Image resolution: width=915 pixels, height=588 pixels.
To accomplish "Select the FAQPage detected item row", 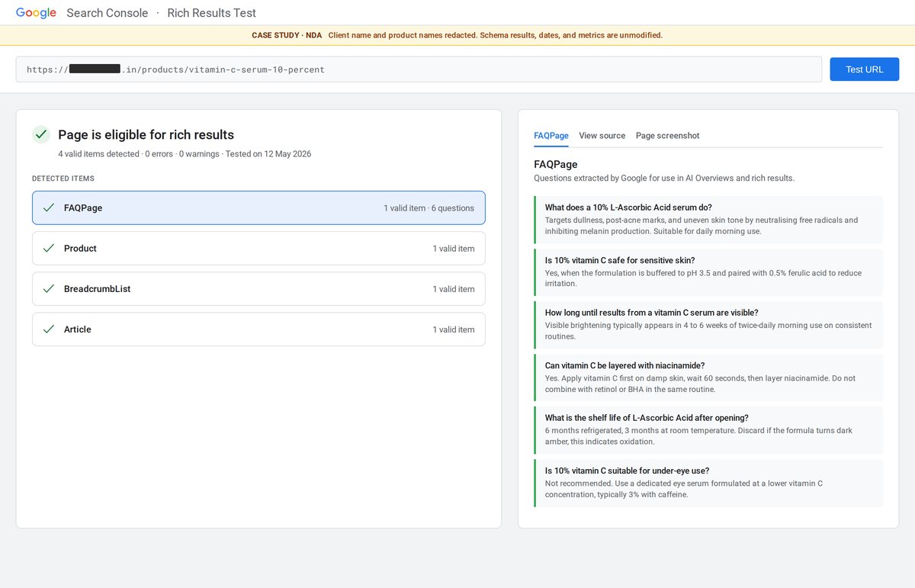I will pyautogui.click(x=258, y=207).
